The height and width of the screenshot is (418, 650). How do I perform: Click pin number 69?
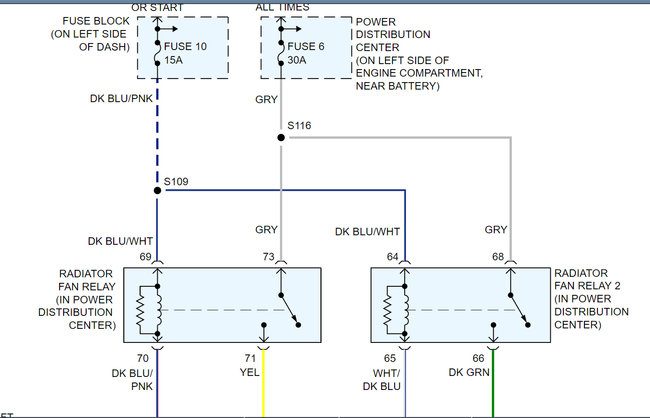pos(145,257)
